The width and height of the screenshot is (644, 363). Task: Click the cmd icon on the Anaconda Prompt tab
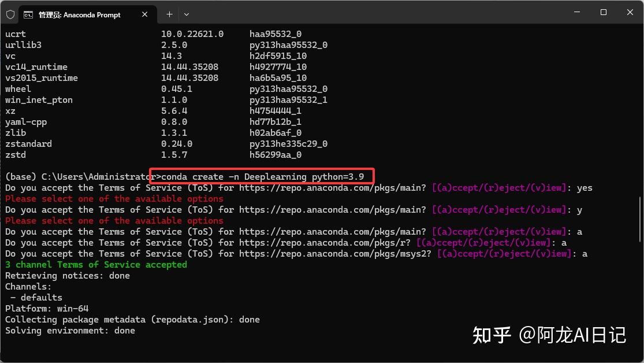pyautogui.click(x=28, y=15)
